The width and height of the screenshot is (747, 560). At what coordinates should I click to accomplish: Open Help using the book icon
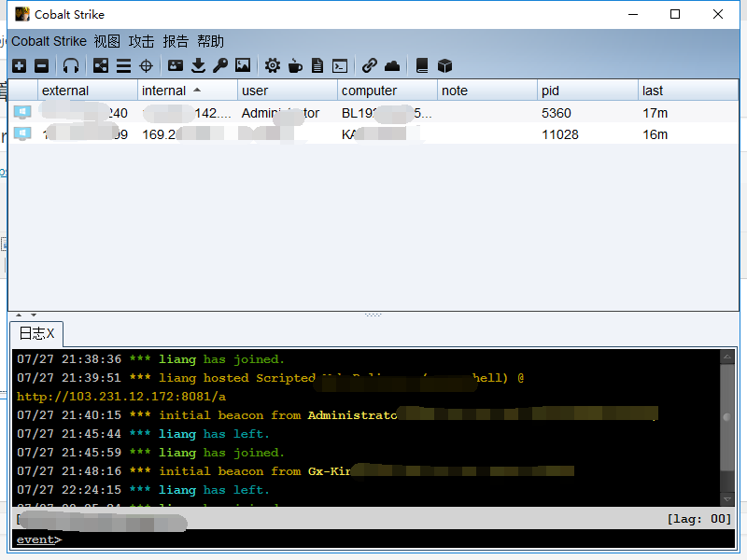pyautogui.click(x=422, y=65)
